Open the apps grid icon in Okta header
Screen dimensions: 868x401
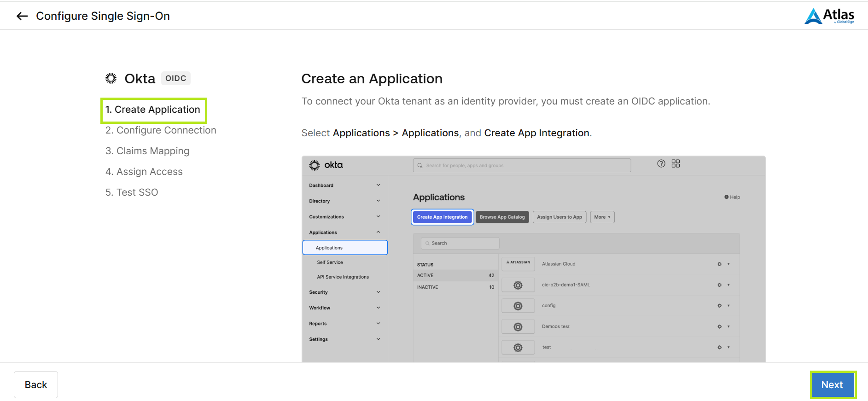click(676, 163)
